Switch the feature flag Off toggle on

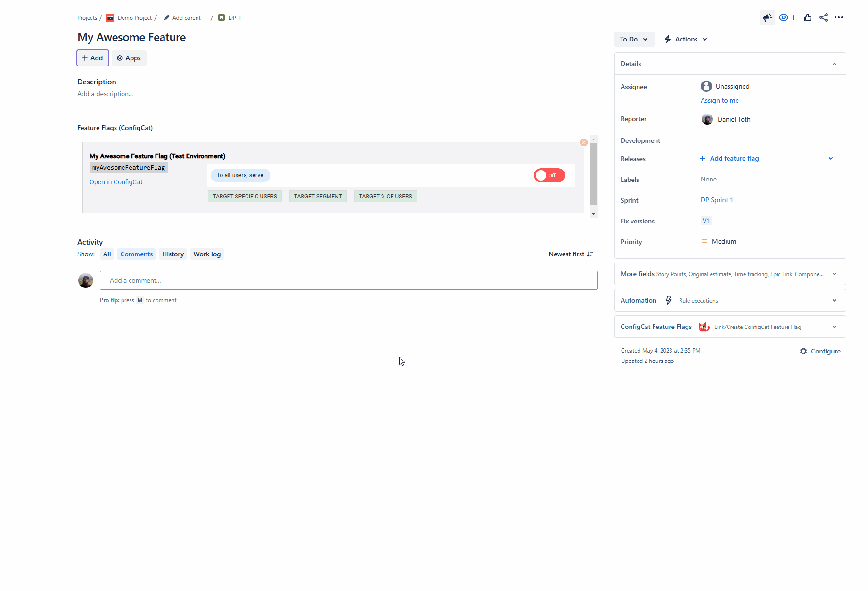tap(549, 175)
